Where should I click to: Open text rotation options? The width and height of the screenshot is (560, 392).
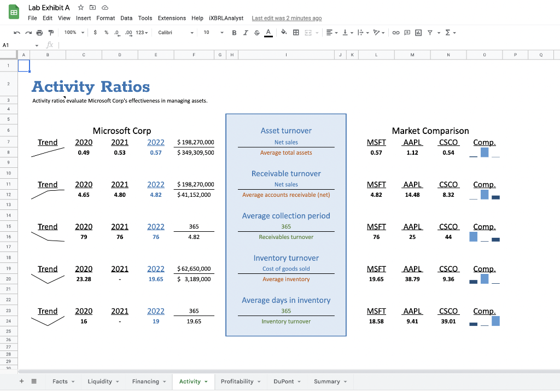378,32
